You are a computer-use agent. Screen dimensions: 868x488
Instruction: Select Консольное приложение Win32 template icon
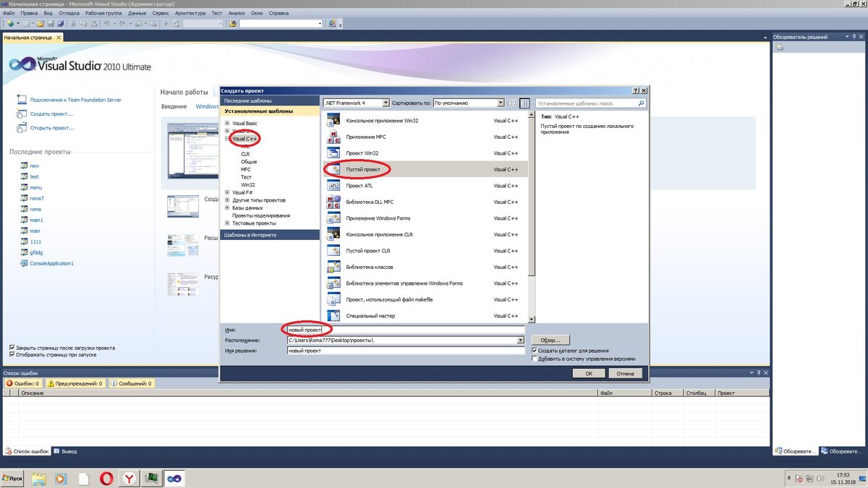pos(333,121)
